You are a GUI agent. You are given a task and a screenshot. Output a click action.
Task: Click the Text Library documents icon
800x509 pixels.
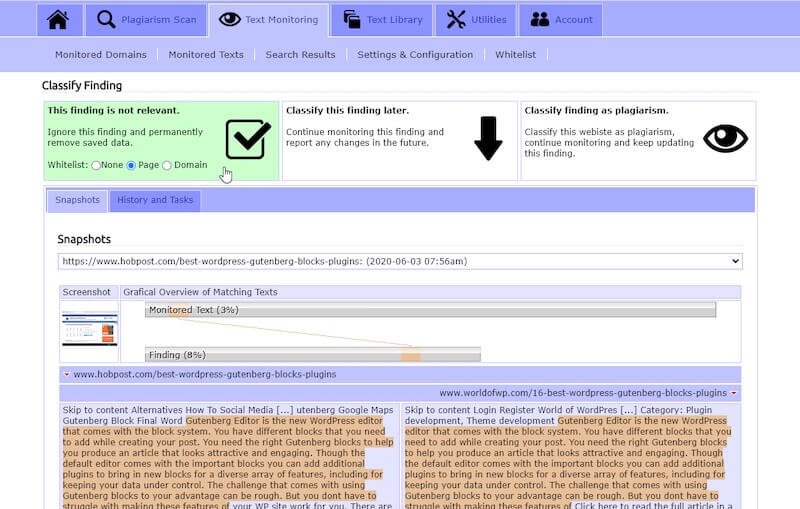352,20
